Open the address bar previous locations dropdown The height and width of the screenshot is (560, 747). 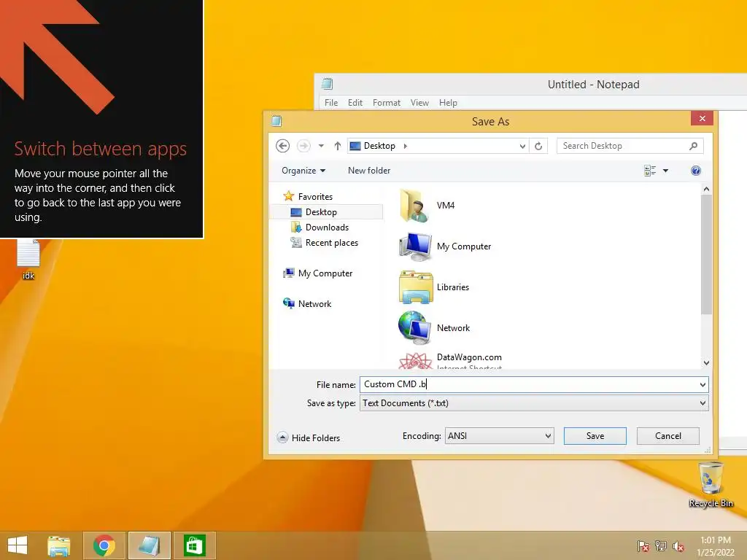pyautogui.click(x=522, y=146)
